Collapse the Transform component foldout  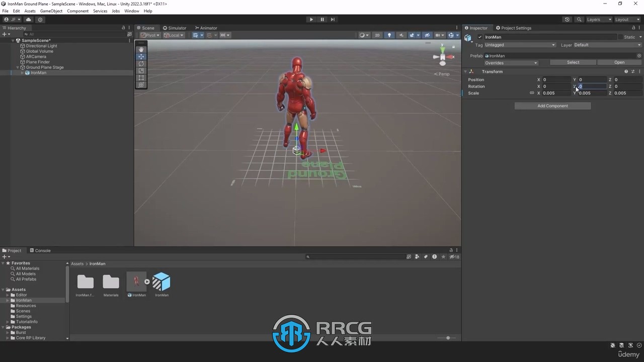(x=465, y=71)
